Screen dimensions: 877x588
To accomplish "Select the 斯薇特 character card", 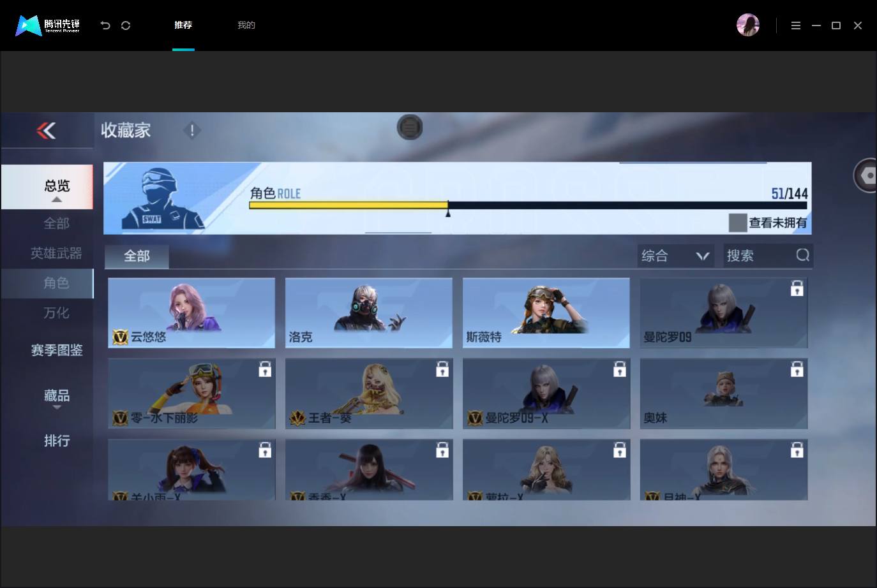I will [546, 313].
